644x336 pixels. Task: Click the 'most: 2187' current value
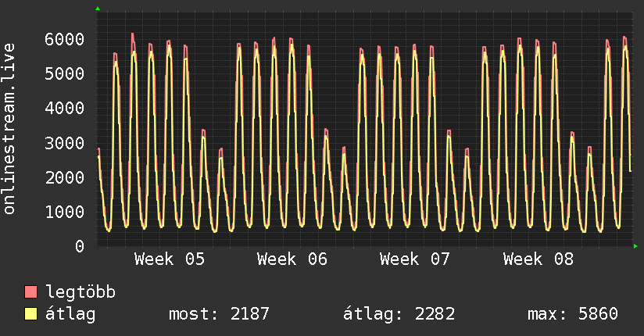[x=219, y=314]
